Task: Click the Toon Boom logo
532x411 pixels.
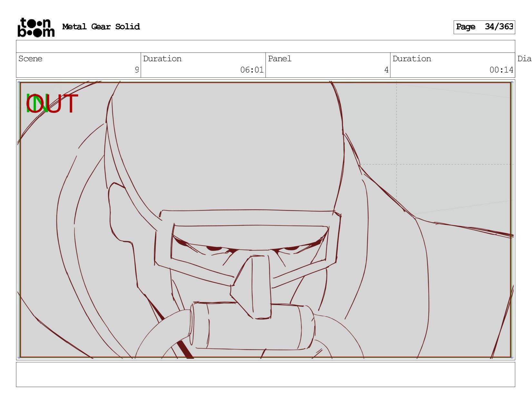Action: (x=36, y=27)
